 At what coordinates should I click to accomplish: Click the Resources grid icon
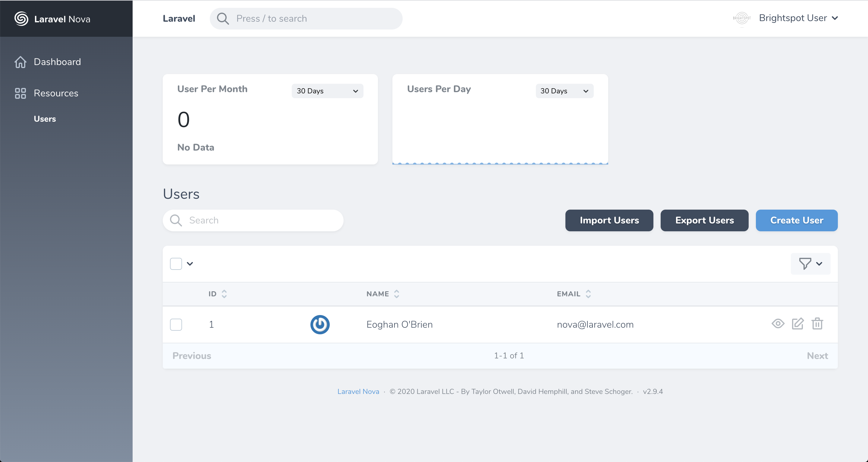pos(20,93)
